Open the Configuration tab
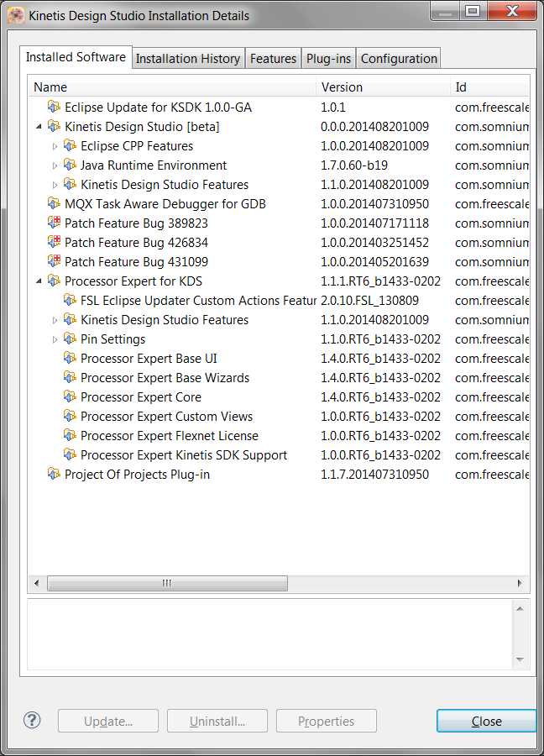The height and width of the screenshot is (756, 544). pos(399,59)
